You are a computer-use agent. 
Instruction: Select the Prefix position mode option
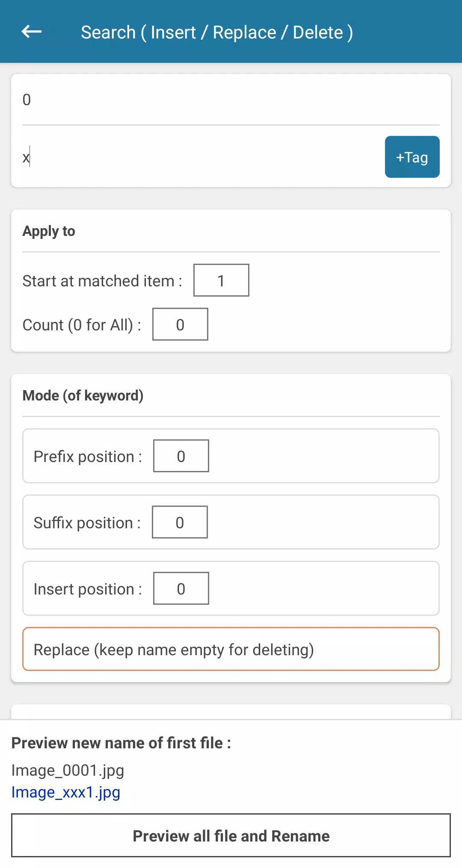click(x=231, y=456)
